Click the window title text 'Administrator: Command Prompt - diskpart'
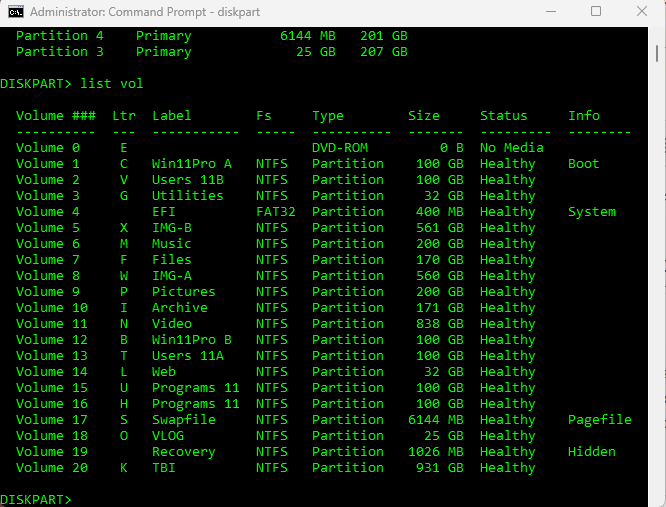Viewport: 666px width, 507px height. (x=158, y=12)
